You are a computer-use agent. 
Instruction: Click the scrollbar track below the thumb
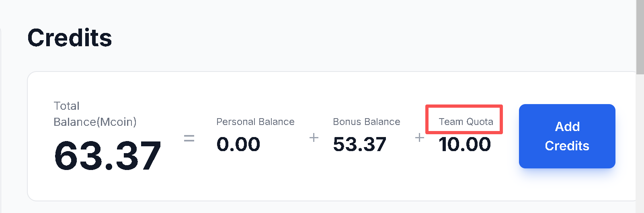[x=640, y=141]
